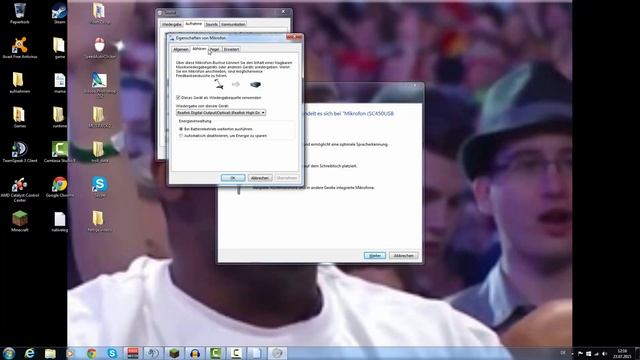The height and width of the screenshot is (360, 640).
Task: Click the volume speaker tray icon
Action: [x=604, y=353]
